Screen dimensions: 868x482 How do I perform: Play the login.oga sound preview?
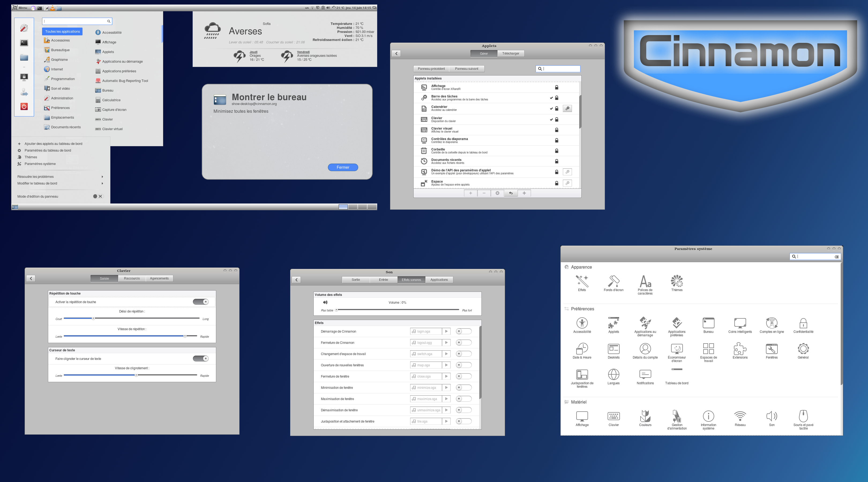[446, 332]
